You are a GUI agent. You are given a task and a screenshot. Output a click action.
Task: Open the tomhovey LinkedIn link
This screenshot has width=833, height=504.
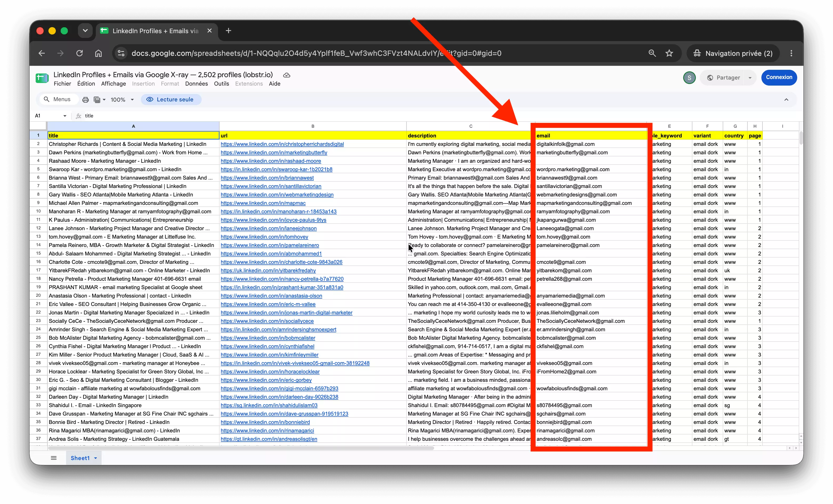[264, 237]
